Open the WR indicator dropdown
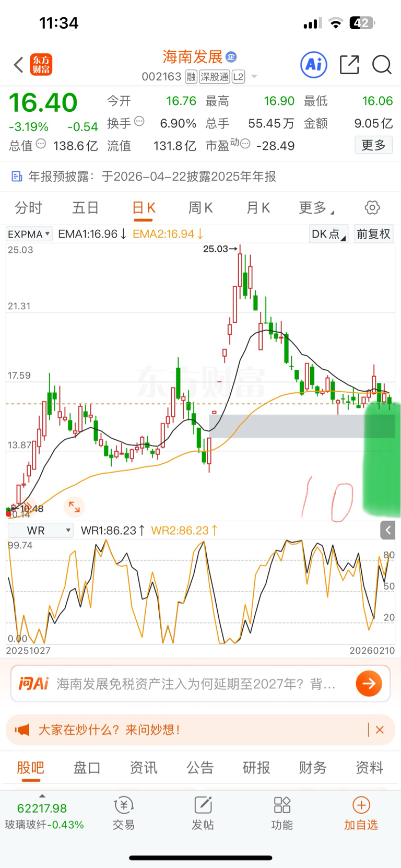This screenshot has width=401, height=868. (40, 531)
